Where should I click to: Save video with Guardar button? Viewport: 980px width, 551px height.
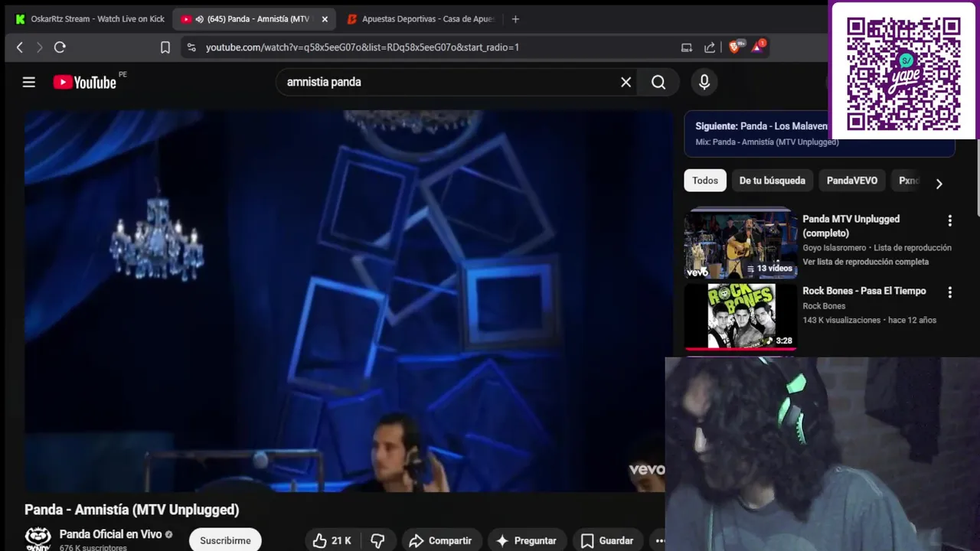point(607,540)
